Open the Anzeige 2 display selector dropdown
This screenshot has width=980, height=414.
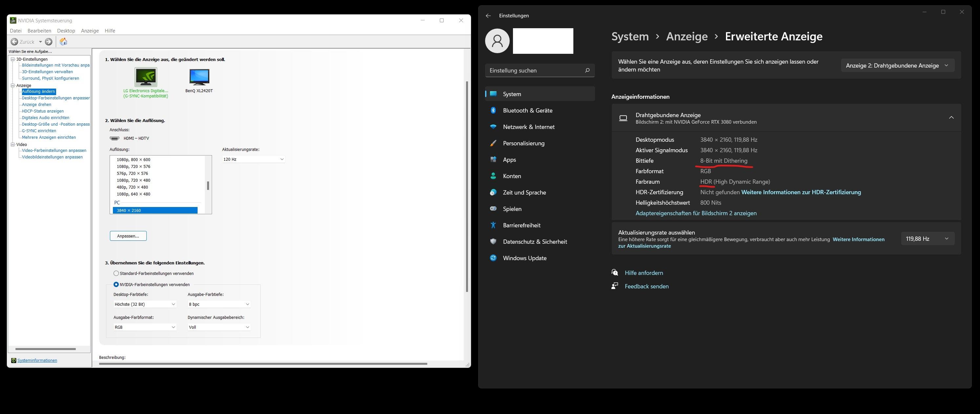coord(897,65)
